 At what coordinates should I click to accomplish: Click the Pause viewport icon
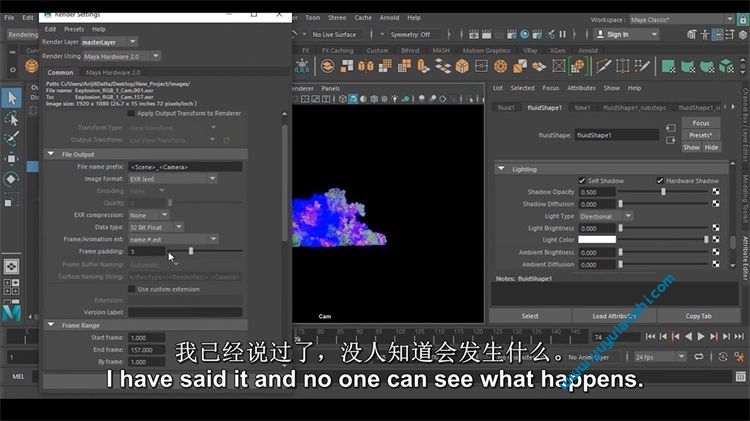[x=563, y=34]
